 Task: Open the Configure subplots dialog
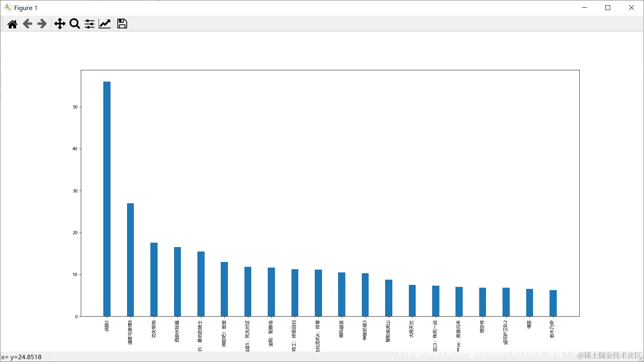[x=90, y=24]
